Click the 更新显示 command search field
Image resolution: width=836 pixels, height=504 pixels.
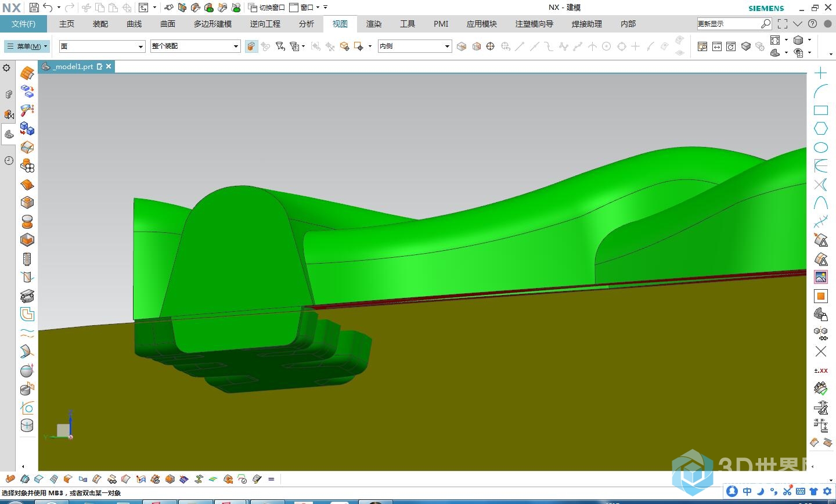(729, 24)
